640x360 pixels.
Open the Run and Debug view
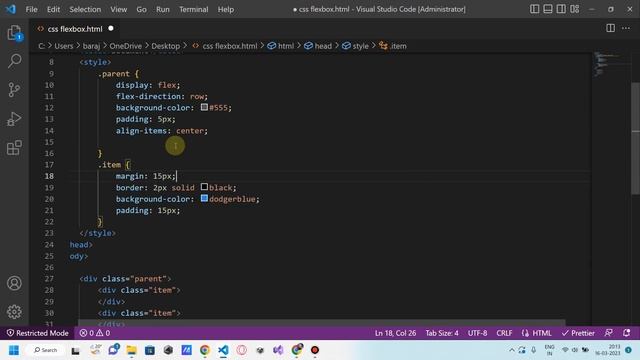pyautogui.click(x=14, y=119)
